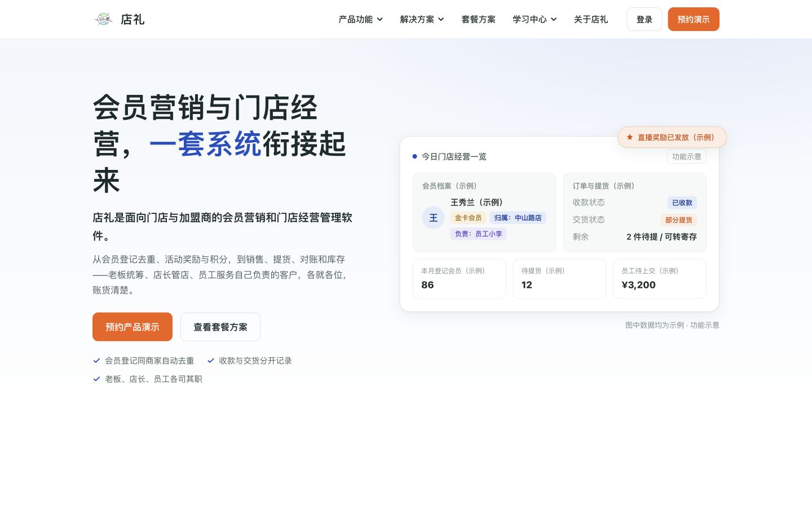Click the 金卡会员 tag
The width and height of the screenshot is (812, 508).
click(x=468, y=218)
